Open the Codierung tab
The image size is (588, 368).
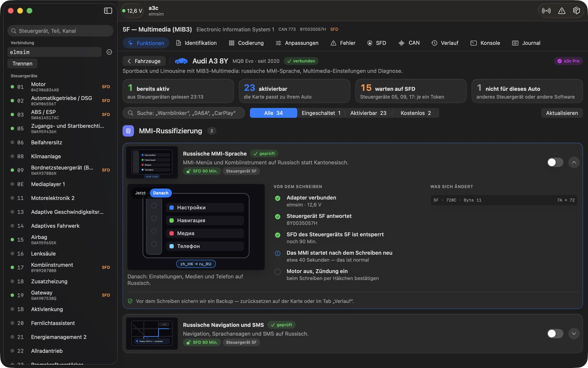[246, 43]
